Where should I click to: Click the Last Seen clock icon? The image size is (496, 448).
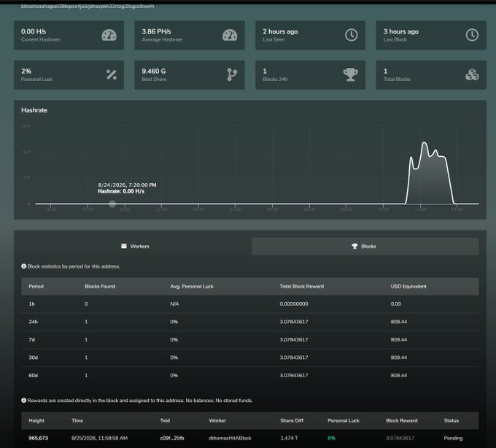351,35
